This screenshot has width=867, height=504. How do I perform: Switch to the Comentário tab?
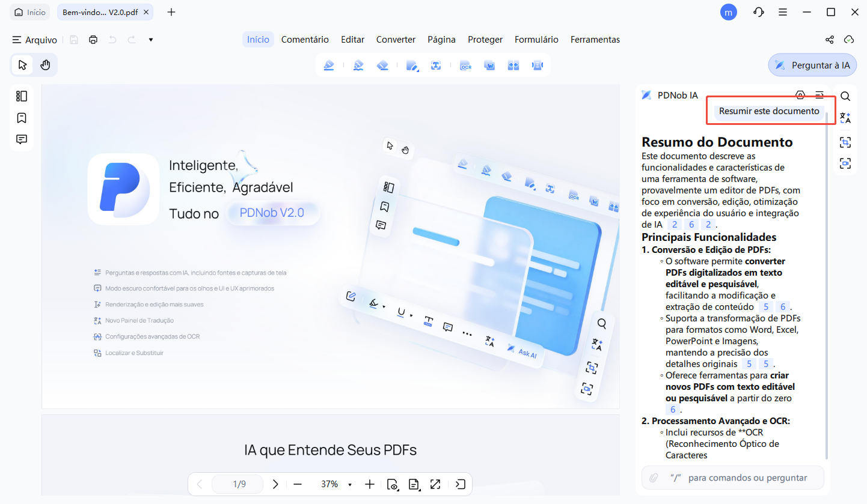305,40
